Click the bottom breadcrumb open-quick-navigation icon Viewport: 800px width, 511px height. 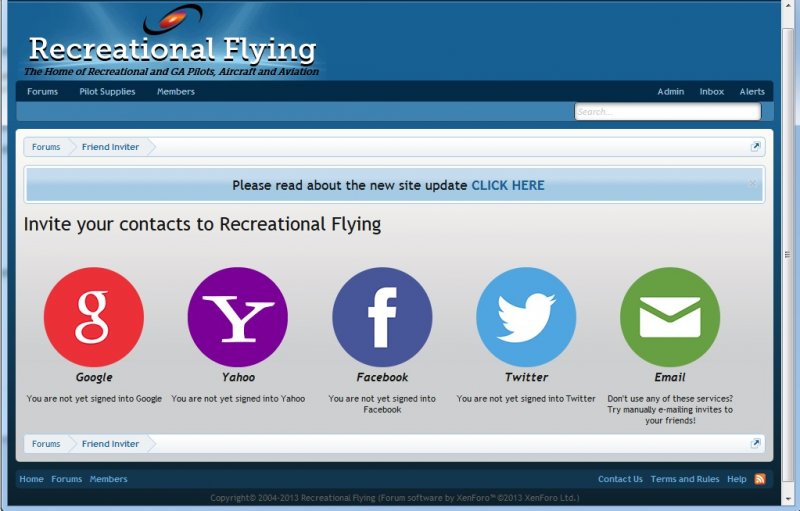[755, 443]
